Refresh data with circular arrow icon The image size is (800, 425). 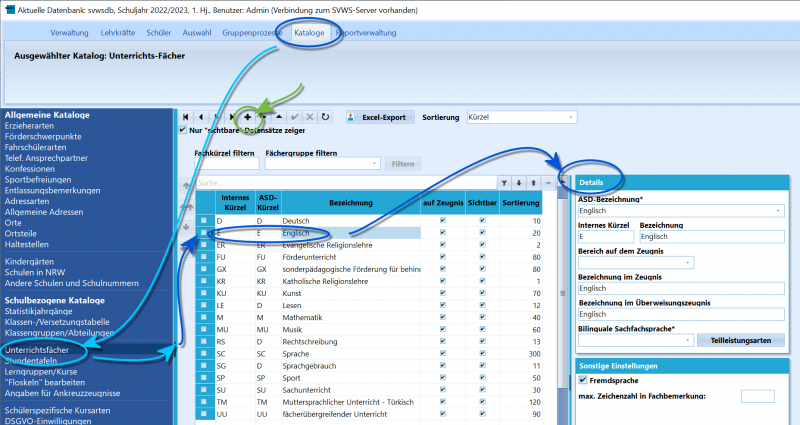[x=325, y=117]
